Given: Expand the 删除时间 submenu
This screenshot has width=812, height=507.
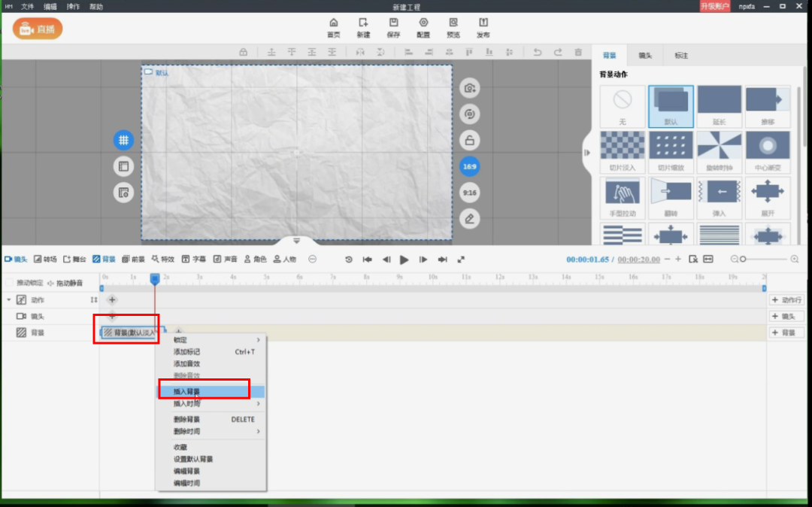Looking at the screenshot, I should tap(211, 431).
